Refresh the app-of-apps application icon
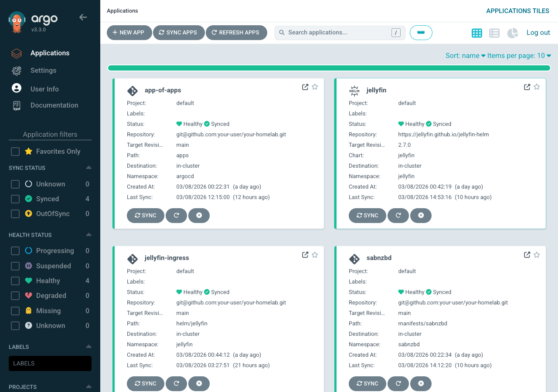The height and width of the screenshot is (392, 558). 176,215
